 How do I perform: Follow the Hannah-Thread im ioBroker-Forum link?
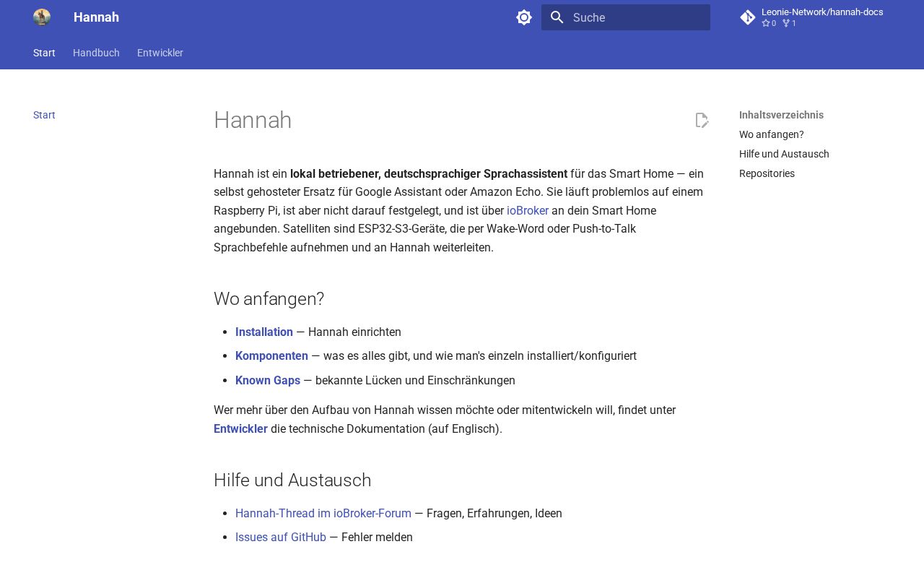click(x=323, y=513)
